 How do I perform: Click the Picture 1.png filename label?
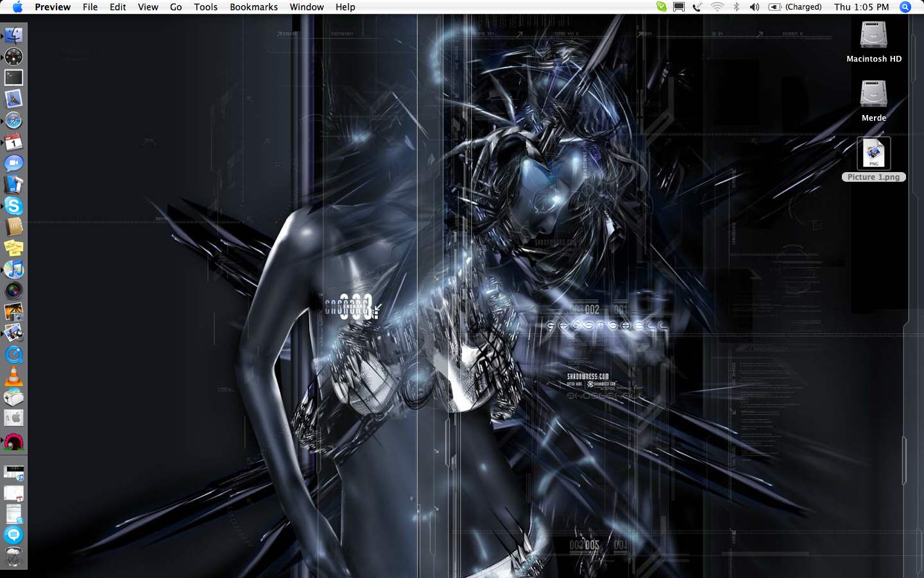[874, 177]
